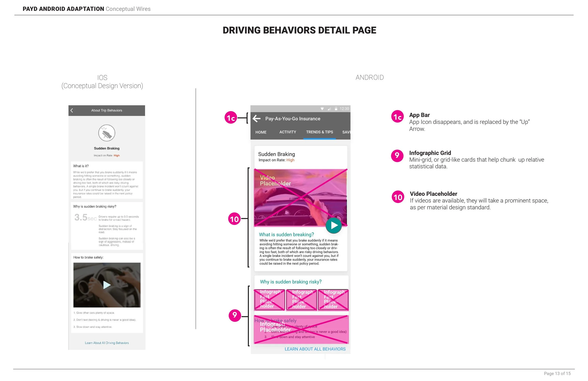Click the Android 12:30 clock
This screenshot has height=381, width=588.
coord(344,109)
